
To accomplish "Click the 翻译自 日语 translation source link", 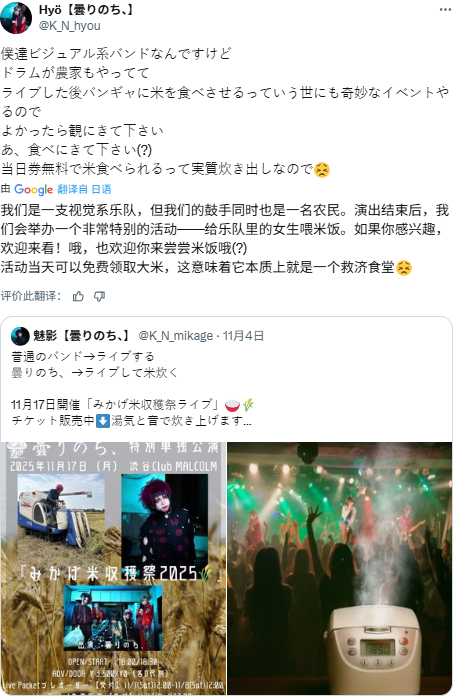I will [x=83, y=189].
